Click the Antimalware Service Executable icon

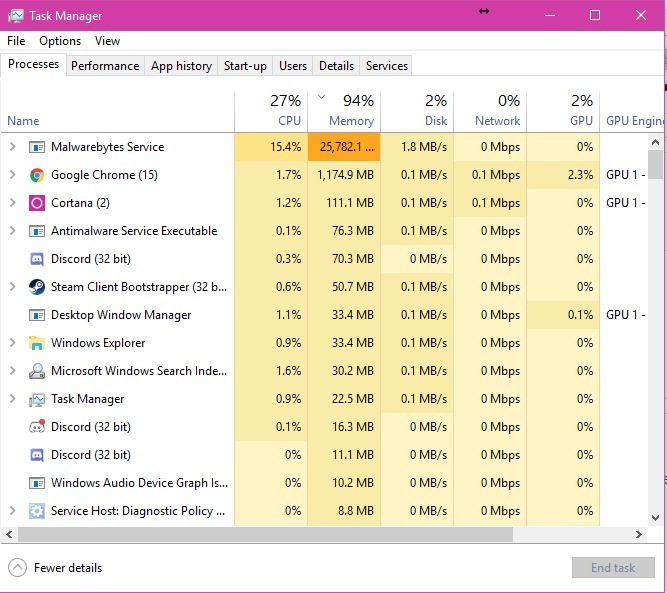[37, 231]
